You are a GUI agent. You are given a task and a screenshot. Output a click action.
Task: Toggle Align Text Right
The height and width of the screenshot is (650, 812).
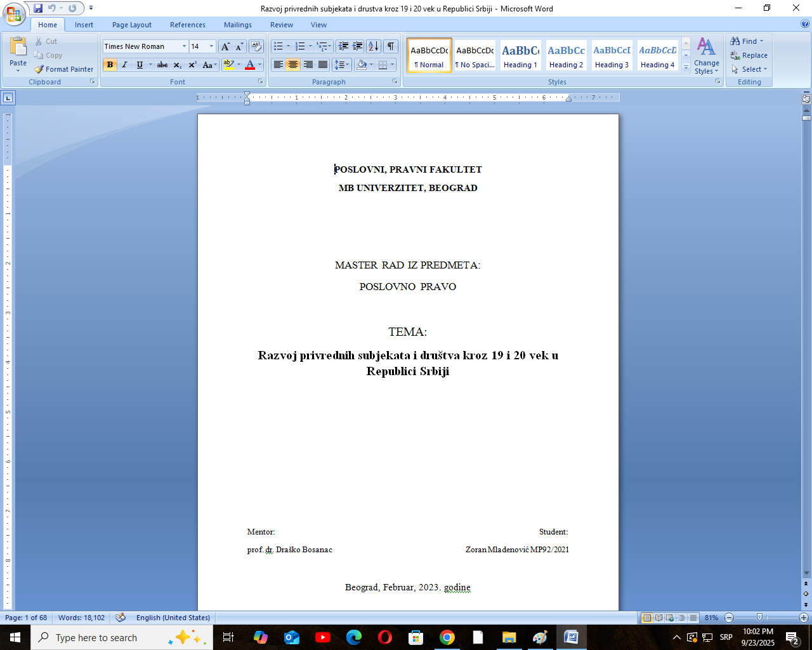coord(308,65)
